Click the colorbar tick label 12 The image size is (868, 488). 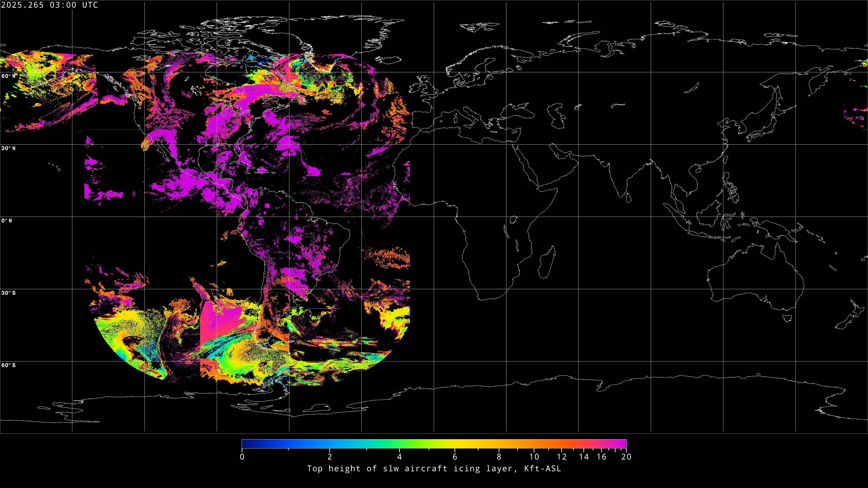pyautogui.click(x=562, y=457)
